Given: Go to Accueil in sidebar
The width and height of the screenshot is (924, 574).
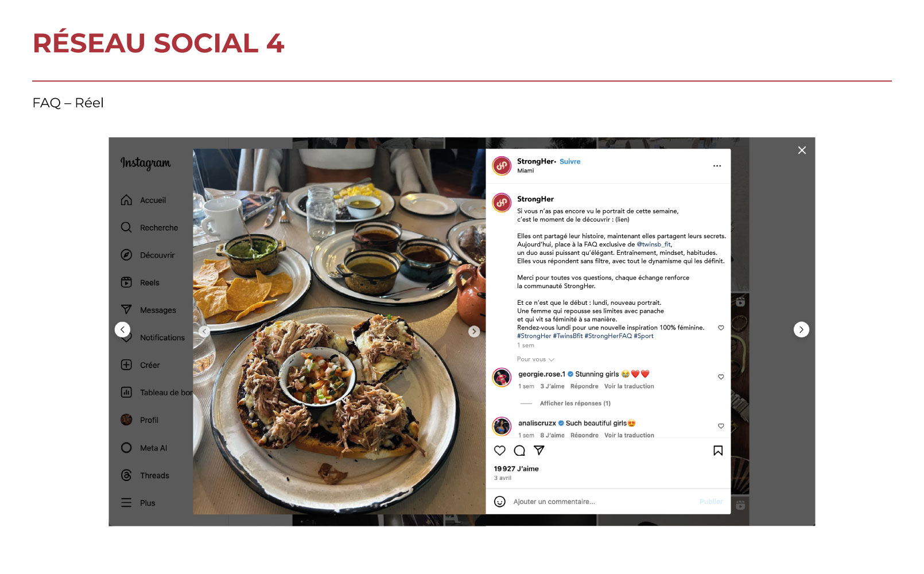Looking at the screenshot, I should (143, 200).
